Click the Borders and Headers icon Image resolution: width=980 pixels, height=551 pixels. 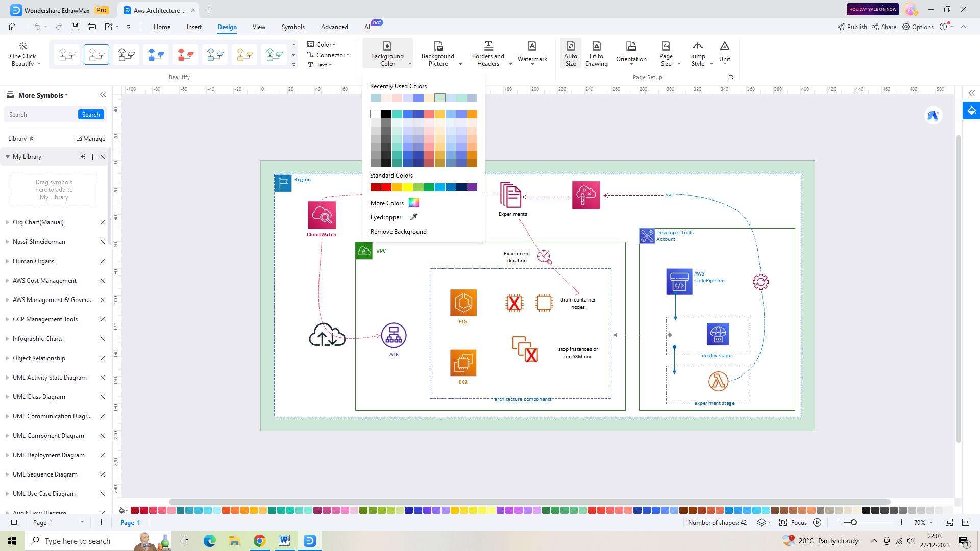pyautogui.click(x=488, y=46)
